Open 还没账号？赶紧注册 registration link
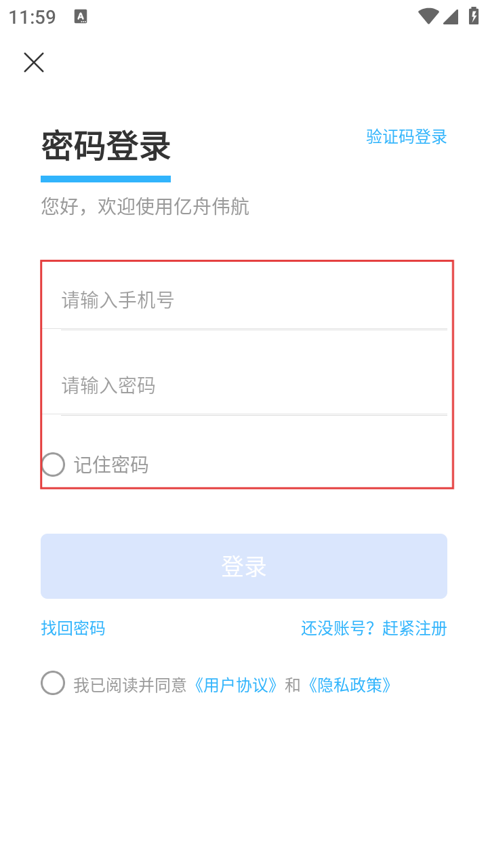The height and width of the screenshot is (868, 488). pos(373,628)
